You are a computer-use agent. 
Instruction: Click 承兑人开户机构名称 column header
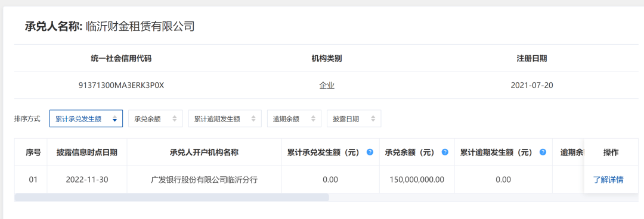[204, 152]
